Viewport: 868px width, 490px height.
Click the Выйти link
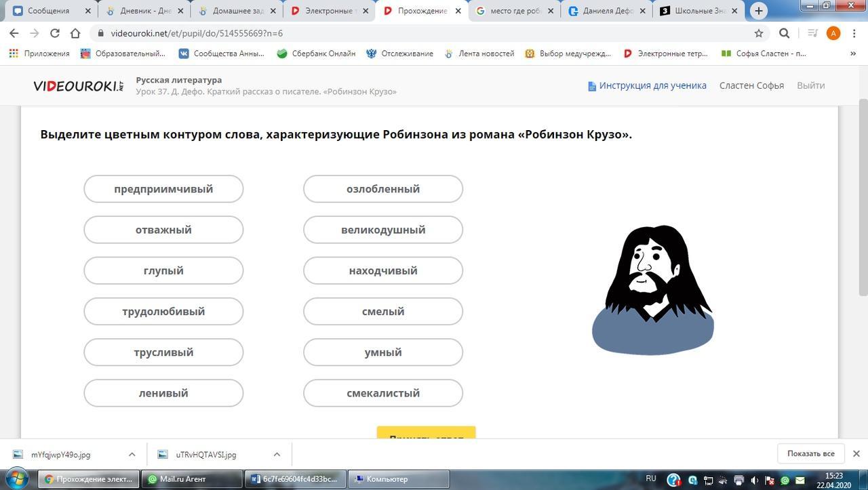click(811, 85)
